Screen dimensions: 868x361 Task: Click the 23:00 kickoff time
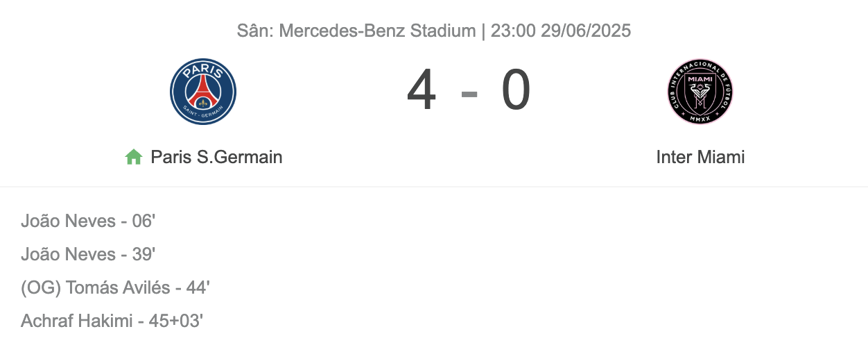click(x=513, y=31)
